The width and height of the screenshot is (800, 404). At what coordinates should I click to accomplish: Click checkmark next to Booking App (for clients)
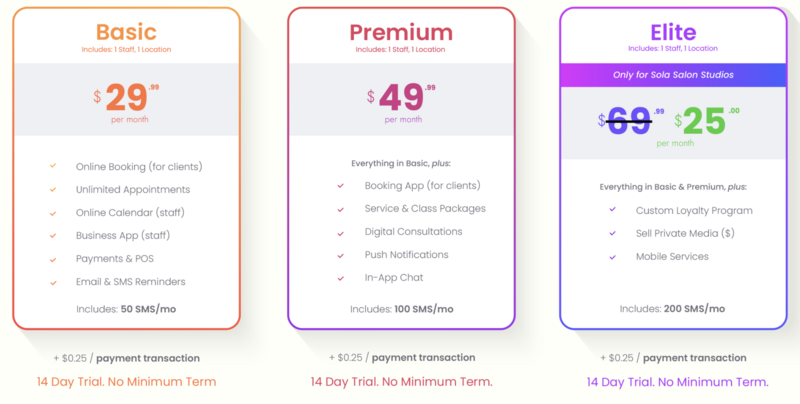coord(340,186)
